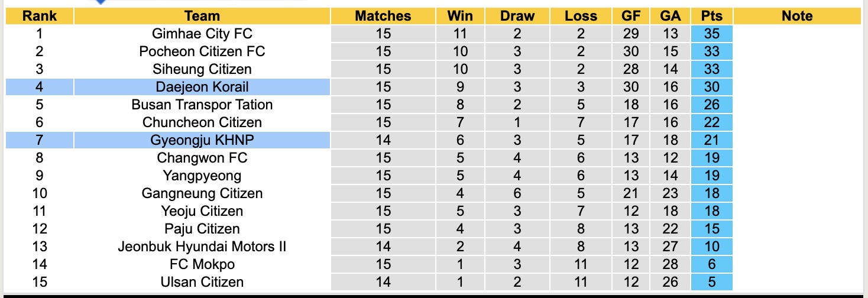Click Ulsan Citizen team name
This screenshot has width=868, height=298.
pyautogui.click(x=202, y=282)
